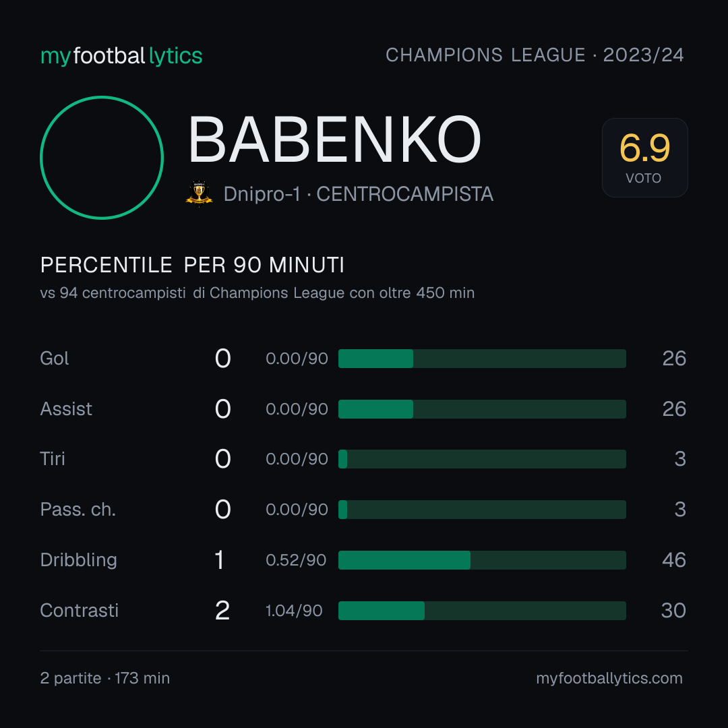The height and width of the screenshot is (728, 728).
Task: Select the PERCENTILE PER 90 MINUTI heading
Action: point(192,265)
